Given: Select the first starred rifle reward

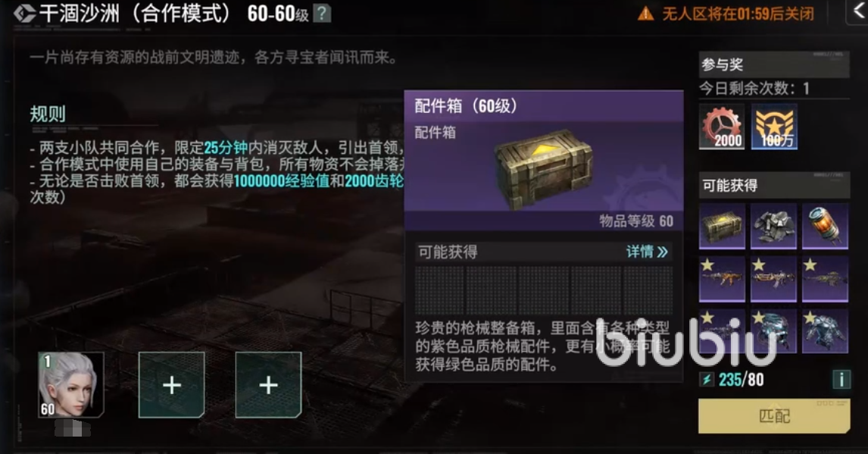Looking at the screenshot, I should click(x=722, y=278).
